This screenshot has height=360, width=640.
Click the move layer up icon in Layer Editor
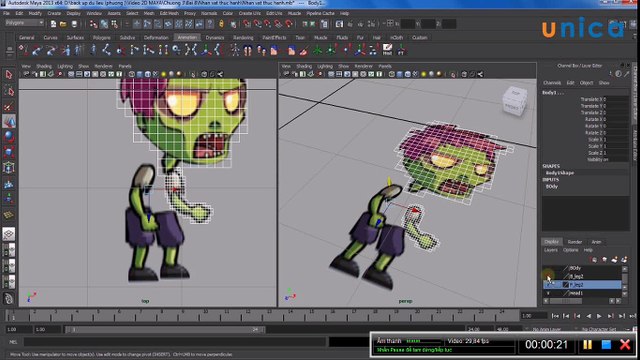click(594, 260)
